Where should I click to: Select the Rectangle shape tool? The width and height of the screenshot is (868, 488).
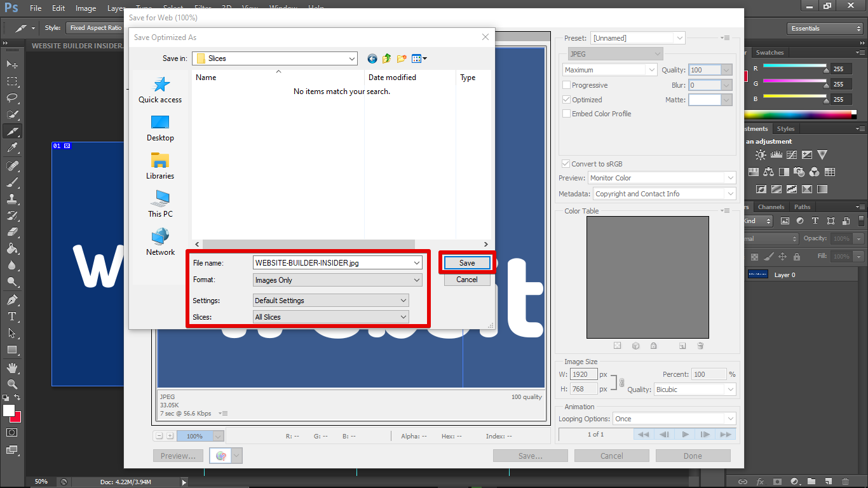12,349
